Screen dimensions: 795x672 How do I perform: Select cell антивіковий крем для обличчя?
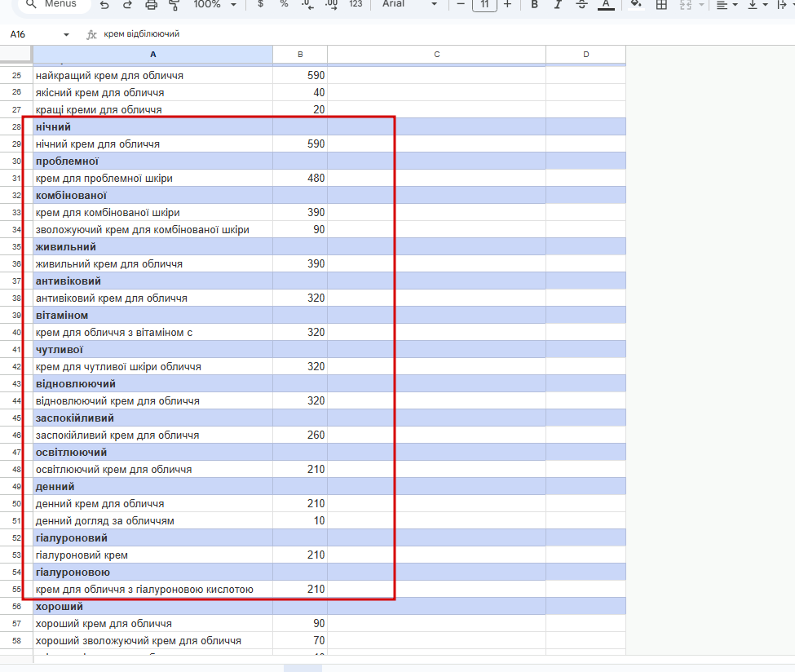click(152, 298)
